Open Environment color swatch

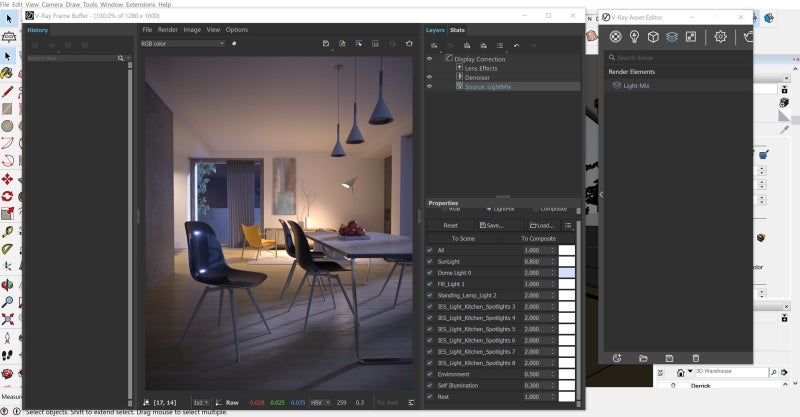point(567,374)
